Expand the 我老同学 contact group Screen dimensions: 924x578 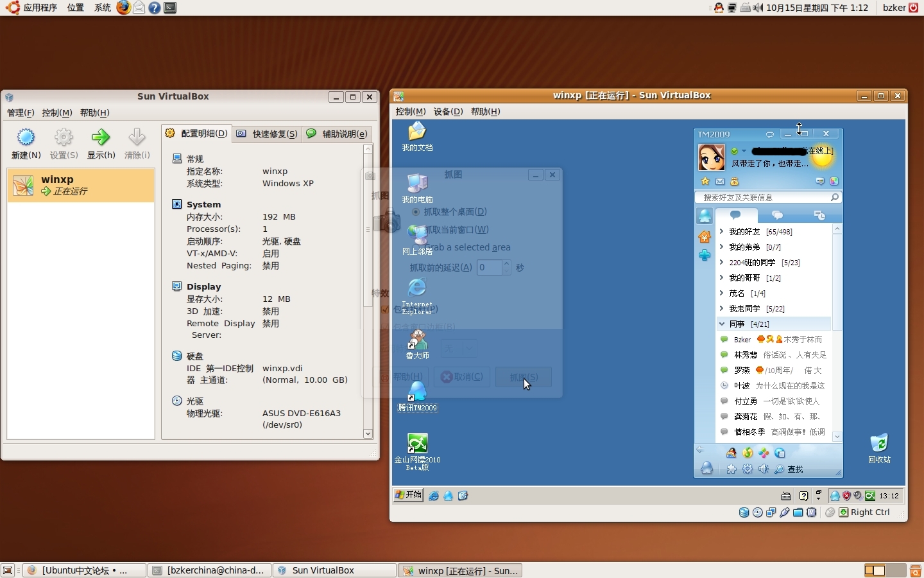point(723,309)
